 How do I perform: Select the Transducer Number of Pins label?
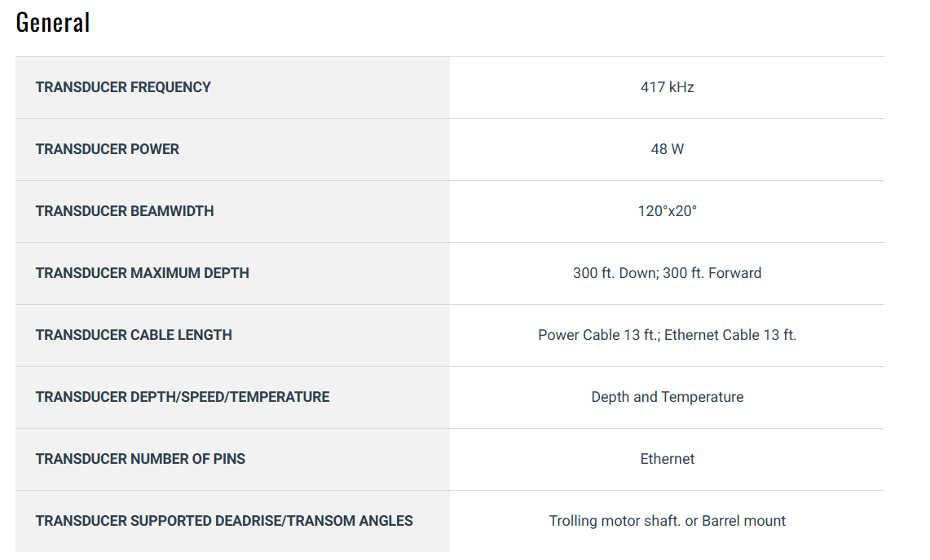tap(140, 459)
